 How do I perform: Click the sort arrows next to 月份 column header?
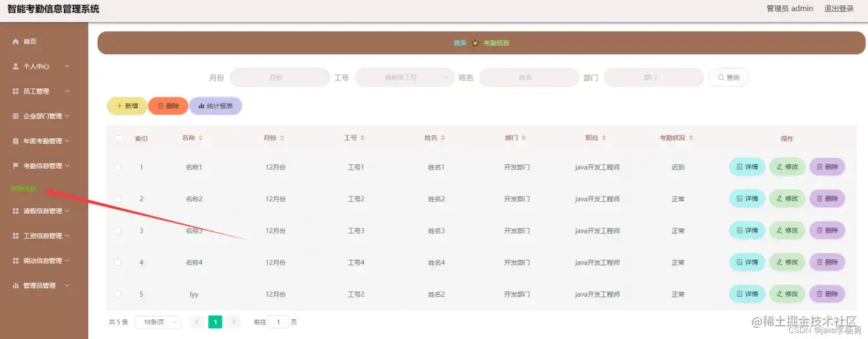pos(282,138)
